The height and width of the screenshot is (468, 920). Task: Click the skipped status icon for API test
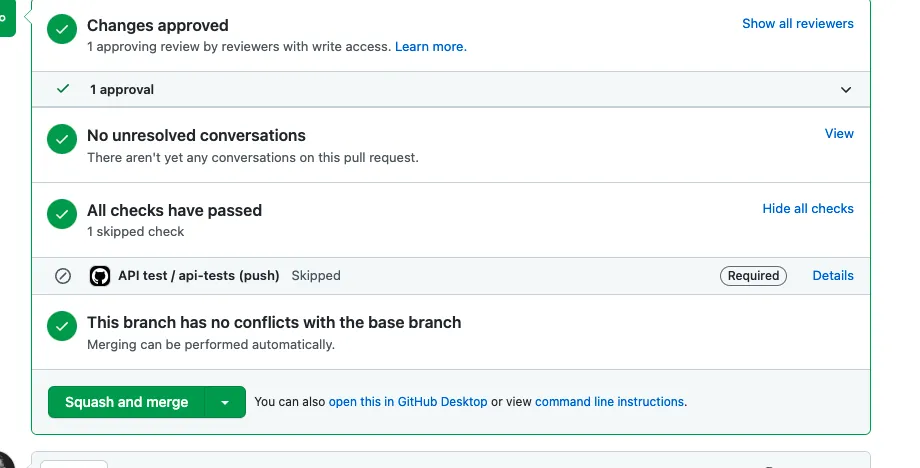click(63, 276)
